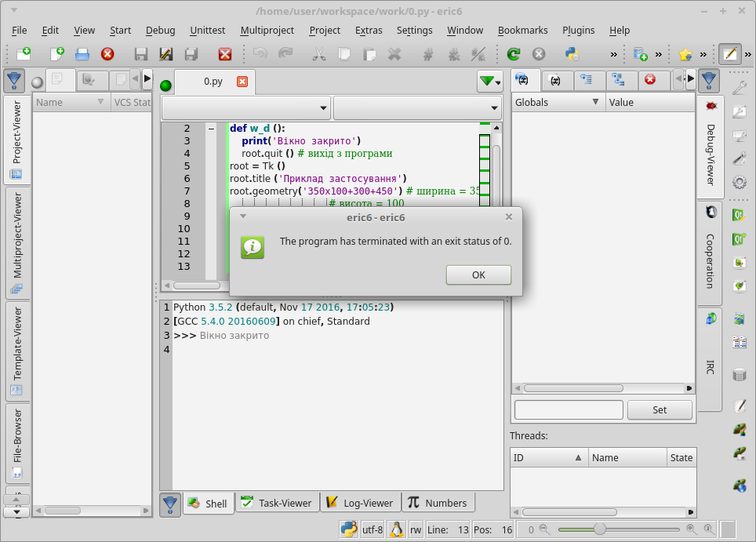This screenshot has height=542, width=756.
Task: Open the right method navigation combo box
Action: coord(417,108)
